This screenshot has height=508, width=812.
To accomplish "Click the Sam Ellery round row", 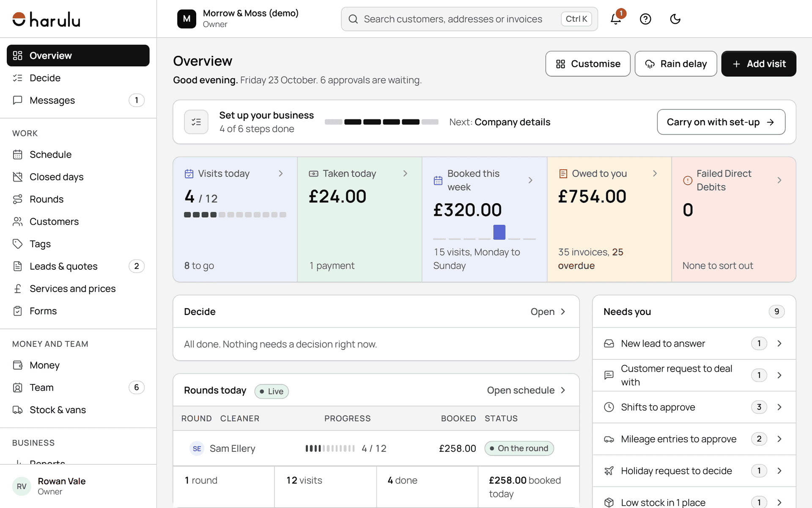I will pyautogui.click(x=376, y=448).
